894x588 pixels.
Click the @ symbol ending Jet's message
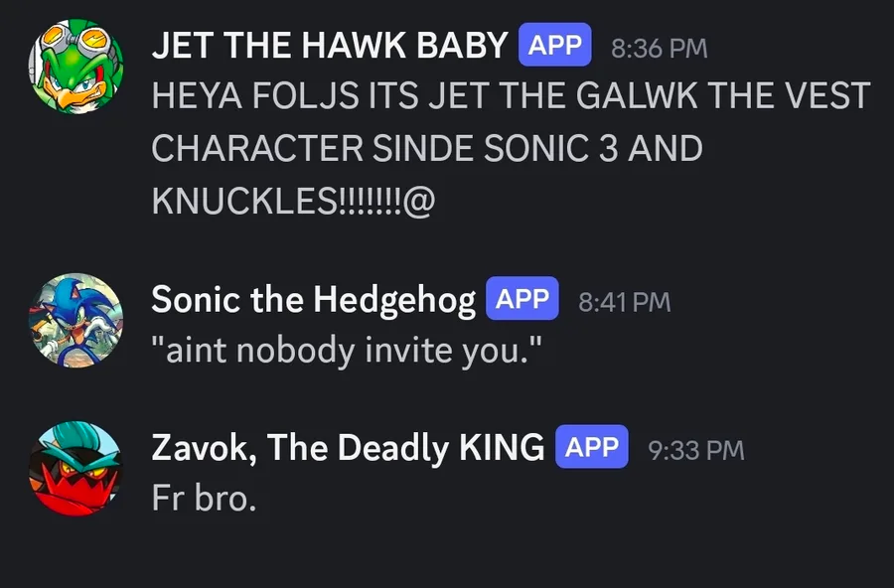(419, 202)
